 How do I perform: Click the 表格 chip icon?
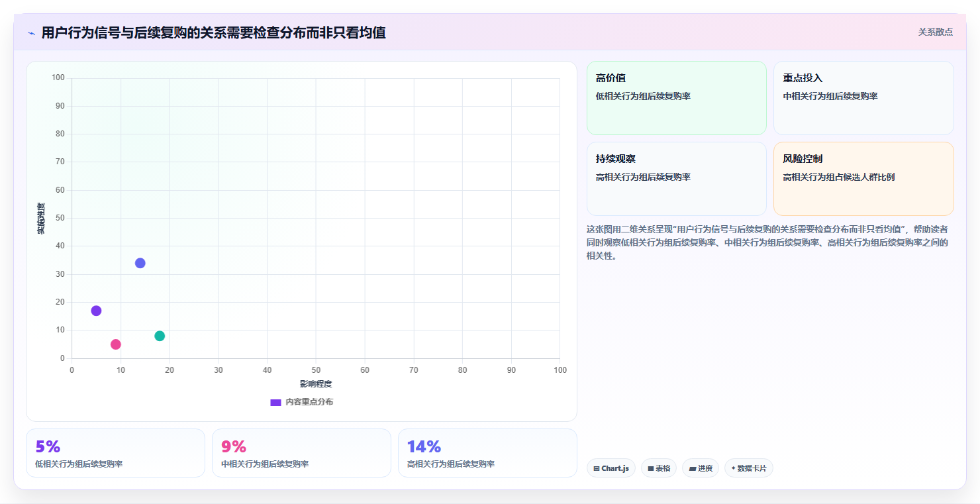pos(651,469)
